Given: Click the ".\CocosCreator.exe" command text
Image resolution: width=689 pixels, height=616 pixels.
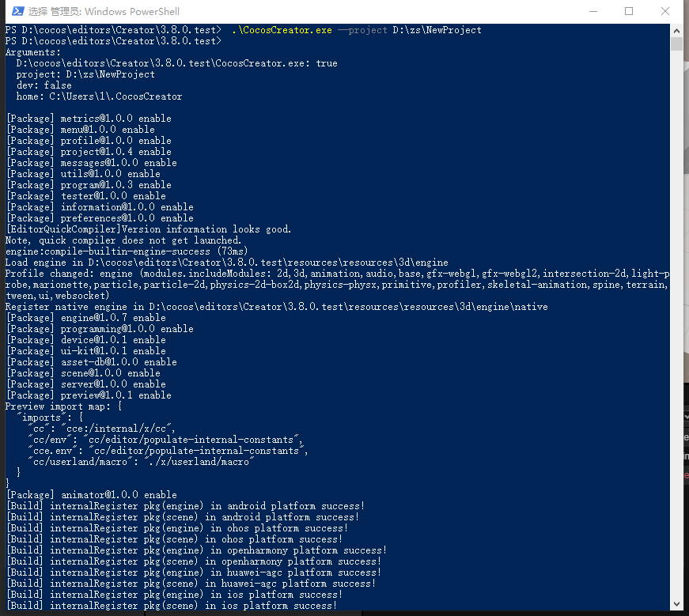Looking at the screenshot, I should 282,30.
